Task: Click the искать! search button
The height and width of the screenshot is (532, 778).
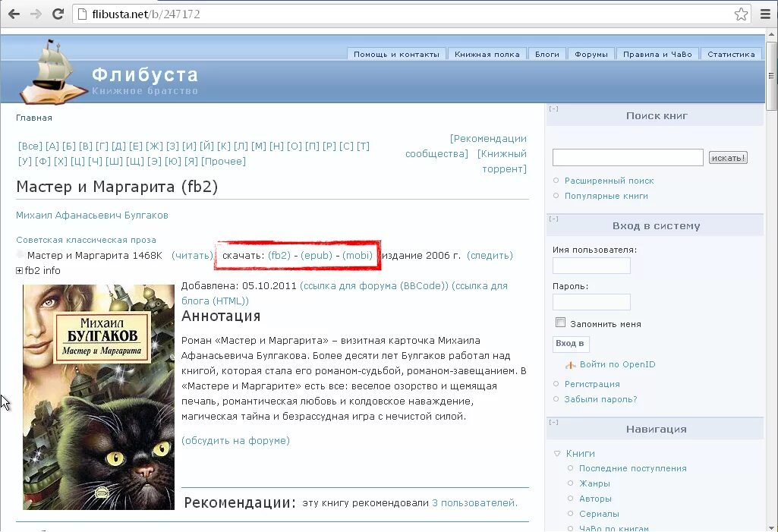Action: click(x=728, y=158)
